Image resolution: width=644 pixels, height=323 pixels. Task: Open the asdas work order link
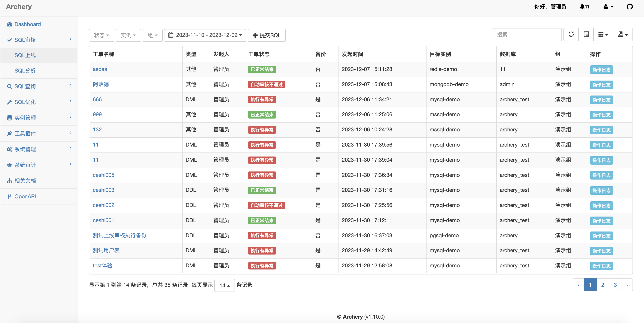(100, 69)
